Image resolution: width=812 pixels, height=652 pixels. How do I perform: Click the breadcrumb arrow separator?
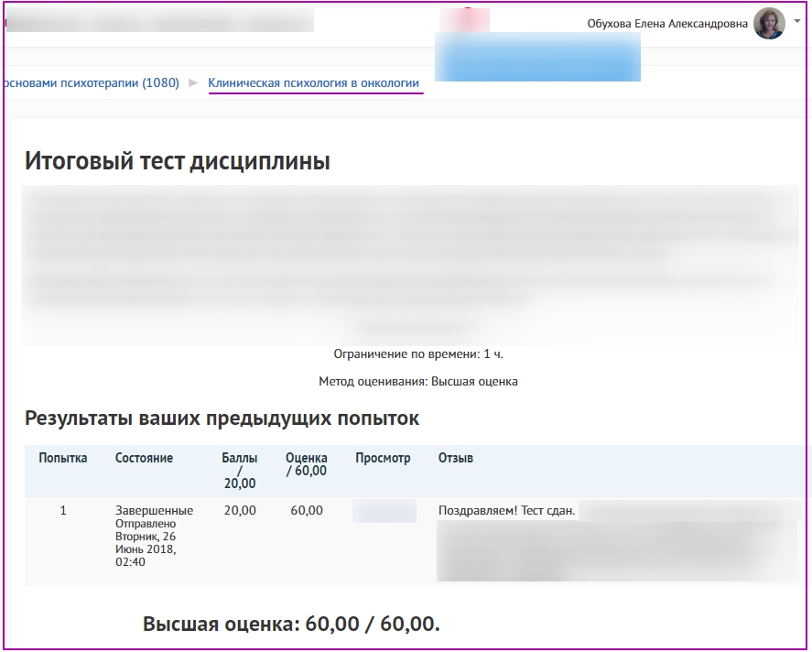tap(193, 83)
